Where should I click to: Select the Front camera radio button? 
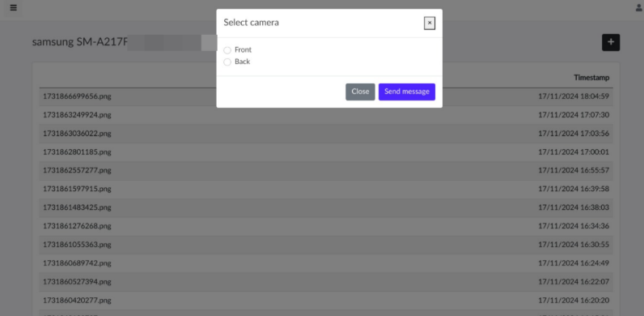click(x=227, y=50)
